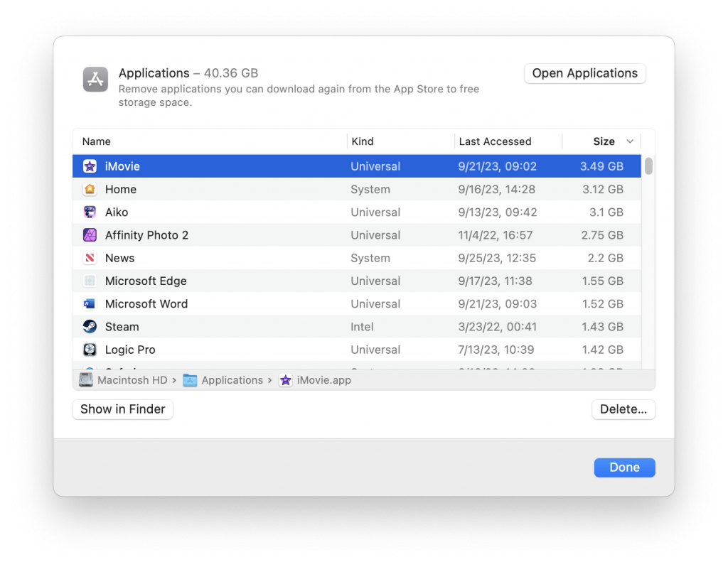Sort the list by Kind column
The height and width of the screenshot is (567, 728).
363,141
